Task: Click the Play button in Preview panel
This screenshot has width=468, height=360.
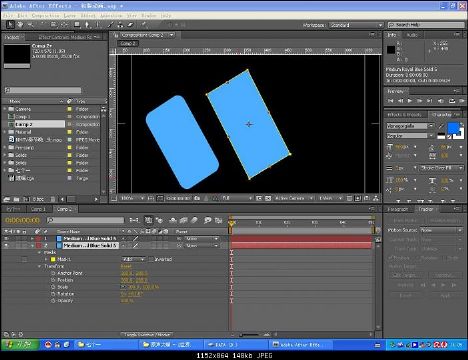Action: [410, 100]
